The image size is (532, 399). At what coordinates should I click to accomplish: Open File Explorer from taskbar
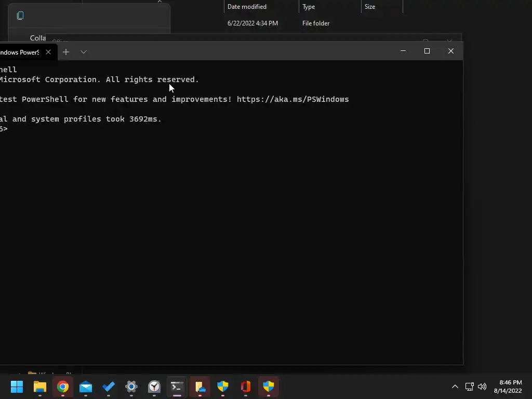(x=39, y=387)
